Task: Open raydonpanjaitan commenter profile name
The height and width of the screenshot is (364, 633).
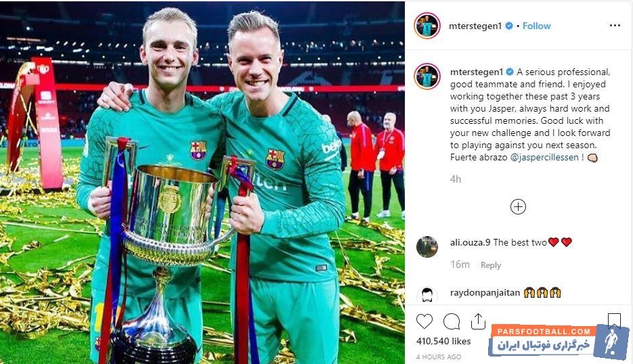Action: (485, 292)
